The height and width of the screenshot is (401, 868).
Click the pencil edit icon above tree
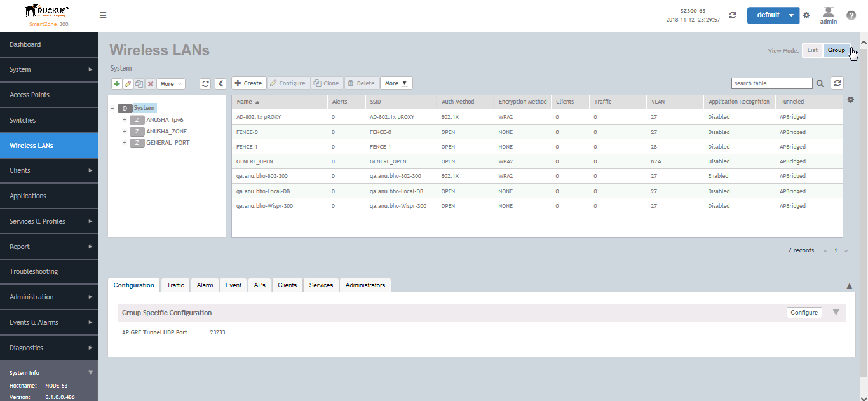pyautogui.click(x=128, y=84)
